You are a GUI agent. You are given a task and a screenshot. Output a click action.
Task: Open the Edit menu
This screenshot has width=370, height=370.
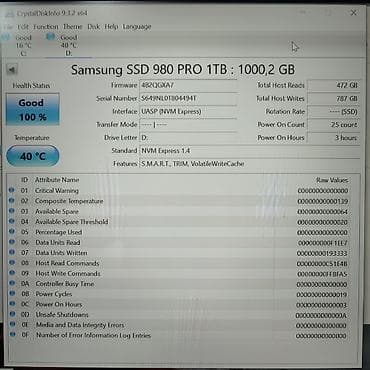(x=23, y=27)
